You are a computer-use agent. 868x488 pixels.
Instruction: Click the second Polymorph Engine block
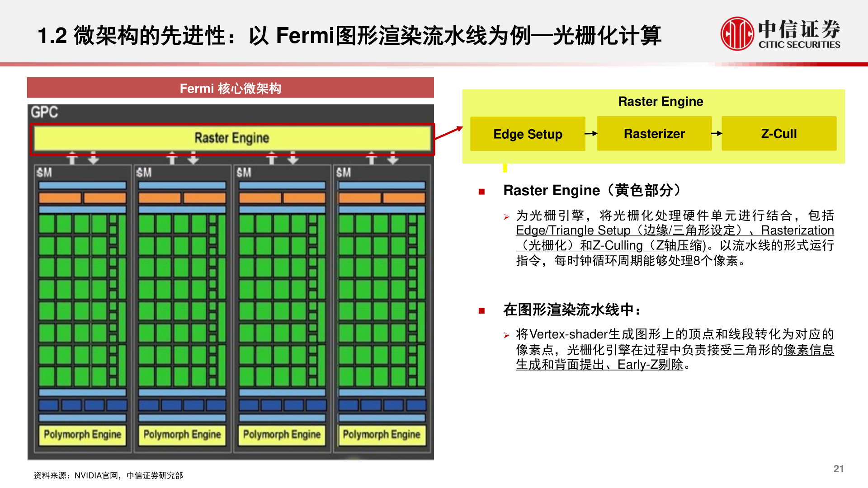point(182,435)
